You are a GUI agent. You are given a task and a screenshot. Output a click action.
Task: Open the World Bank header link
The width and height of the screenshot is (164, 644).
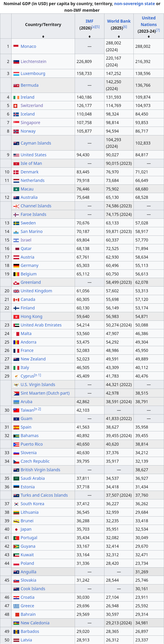pos(119,21)
